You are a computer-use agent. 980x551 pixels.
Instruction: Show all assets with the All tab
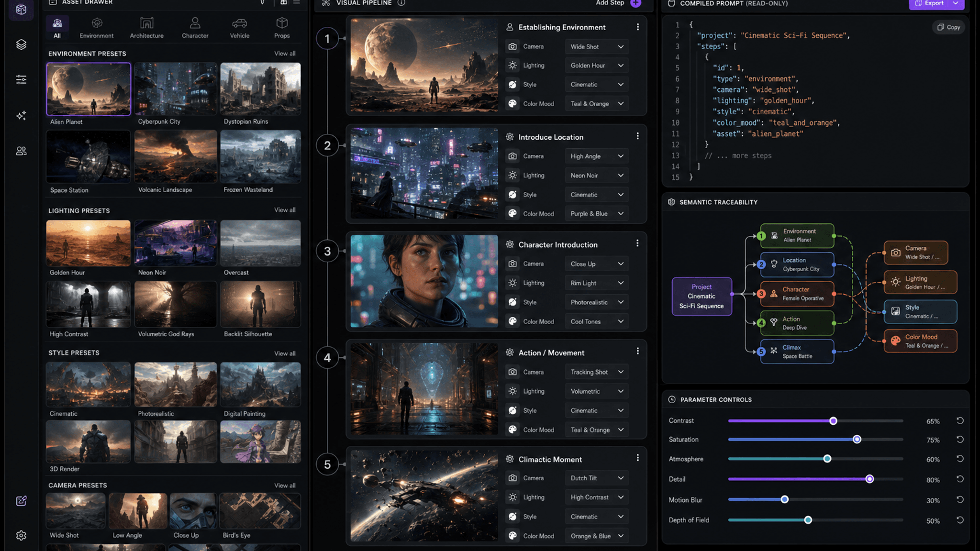point(57,28)
